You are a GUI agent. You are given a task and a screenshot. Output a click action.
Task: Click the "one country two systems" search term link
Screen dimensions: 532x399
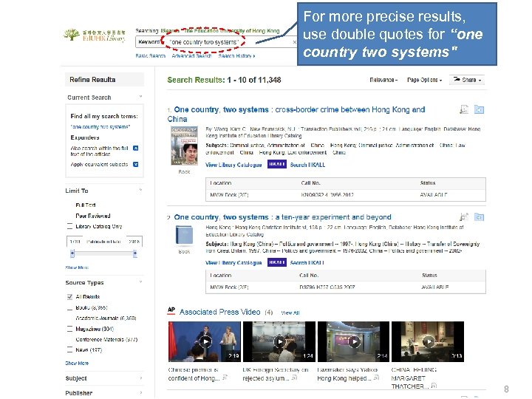tap(100, 127)
